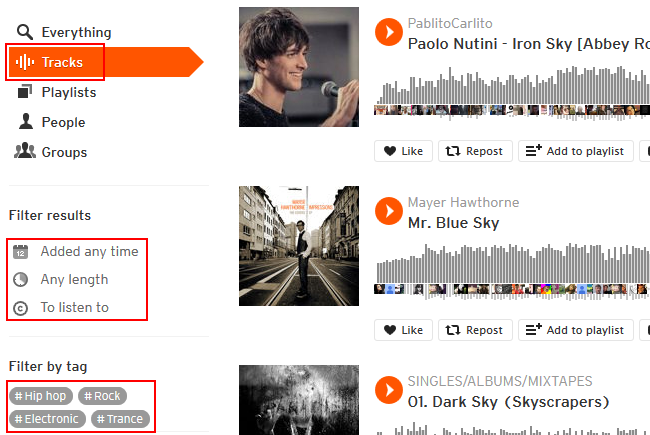Click the People silhouette icon
The width and height of the screenshot is (650, 435).
pos(26,122)
